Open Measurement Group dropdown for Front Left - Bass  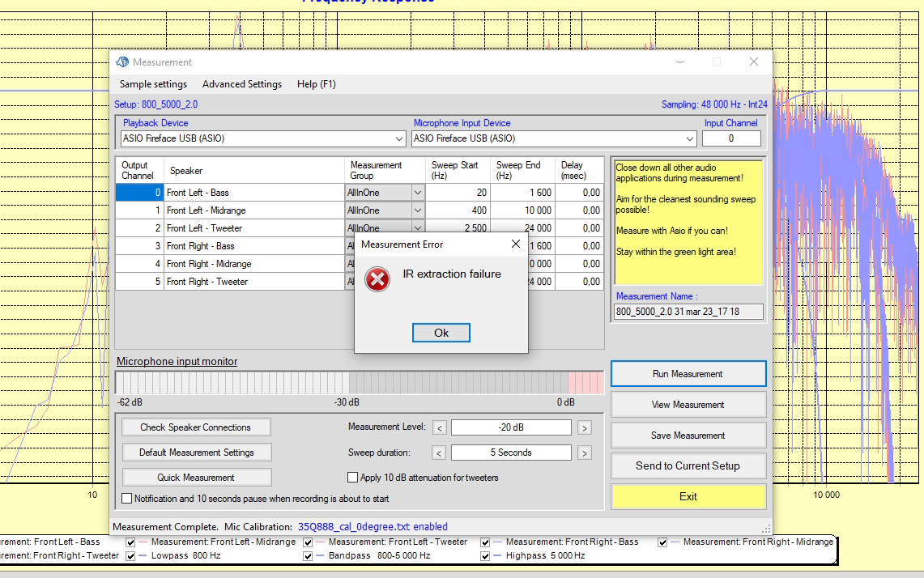pyautogui.click(x=417, y=193)
